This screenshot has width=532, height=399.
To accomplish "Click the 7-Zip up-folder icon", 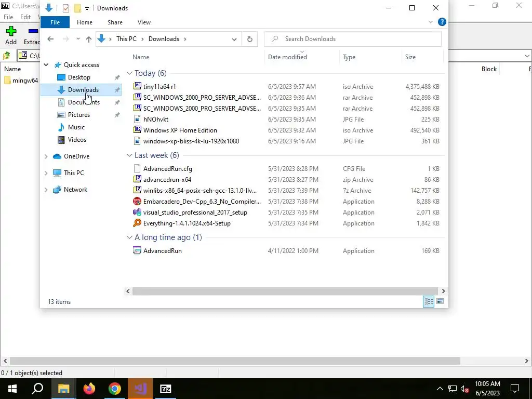I will click(7, 55).
